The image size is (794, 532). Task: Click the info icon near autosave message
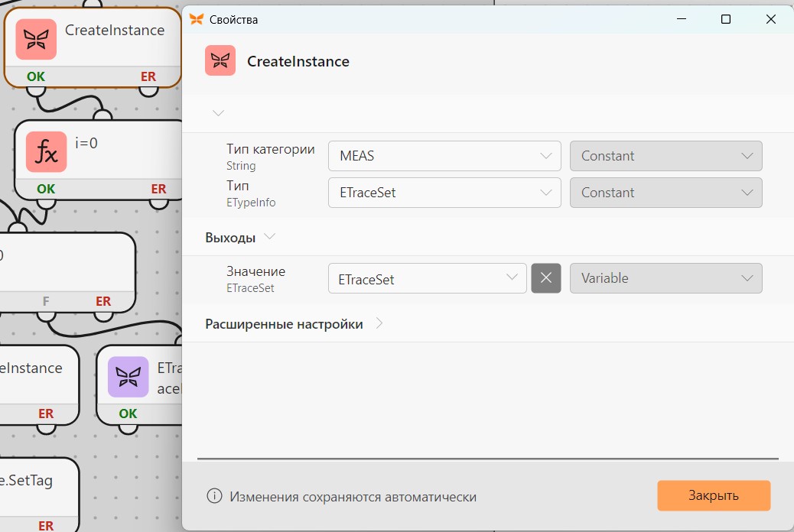tap(214, 495)
